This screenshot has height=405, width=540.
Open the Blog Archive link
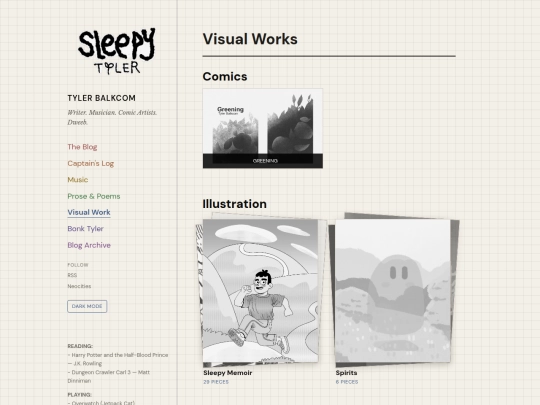click(89, 245)
